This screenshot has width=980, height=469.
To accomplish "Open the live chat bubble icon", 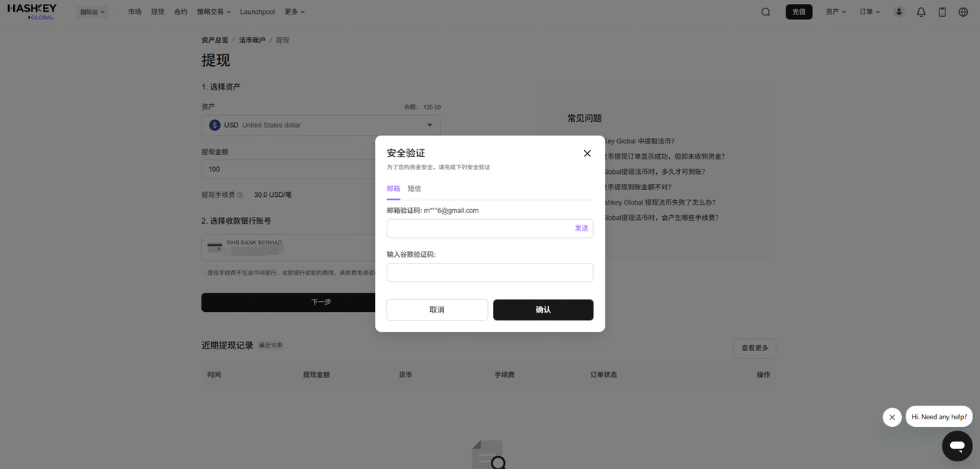I will (x=956, y=445).
